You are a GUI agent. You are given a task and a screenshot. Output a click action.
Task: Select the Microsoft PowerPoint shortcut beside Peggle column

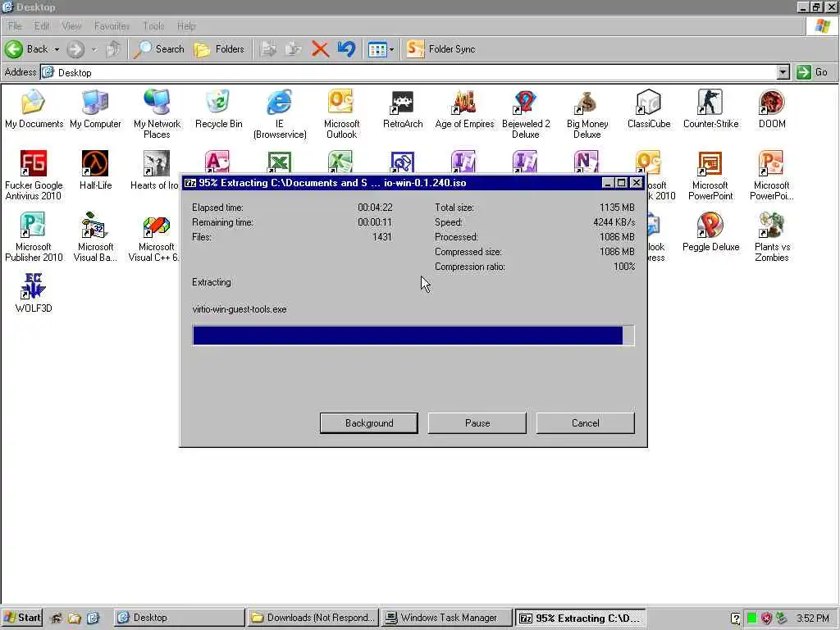point(710,176)
